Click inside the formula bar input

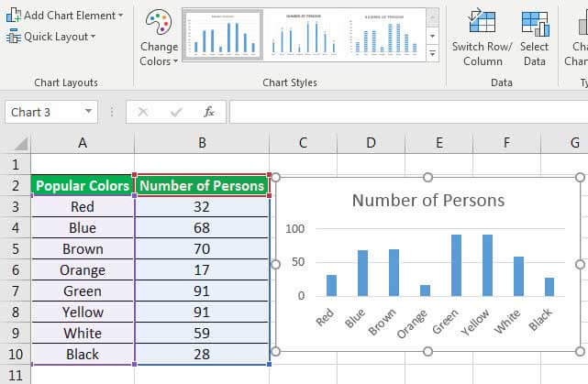point(409,112)
